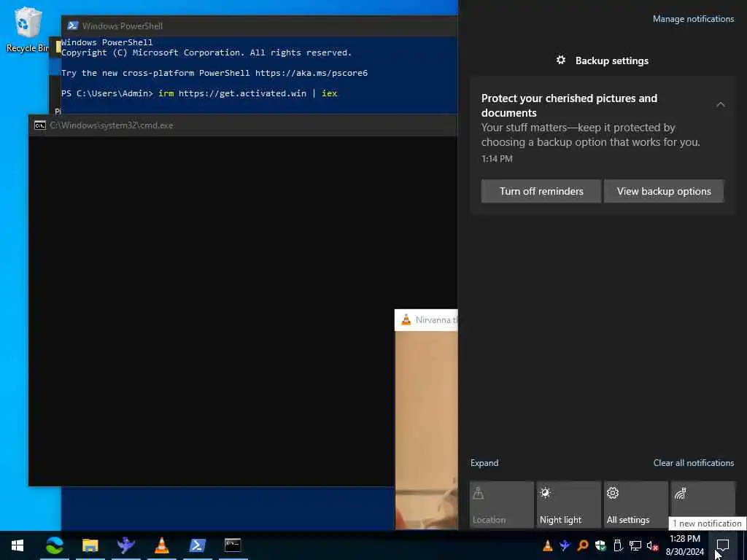The image size is (747, 560).
Task: Click Turn off reminders button
Action: (x=541, y=191)
